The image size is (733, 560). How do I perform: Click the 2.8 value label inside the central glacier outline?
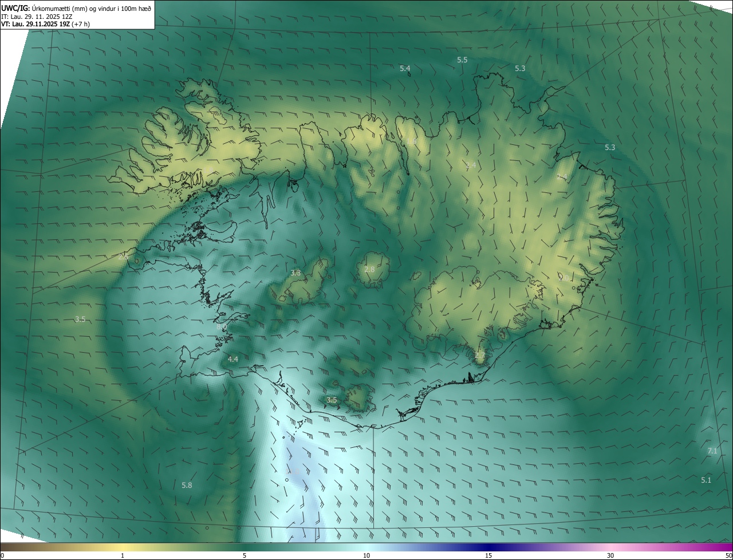[369, 270]
